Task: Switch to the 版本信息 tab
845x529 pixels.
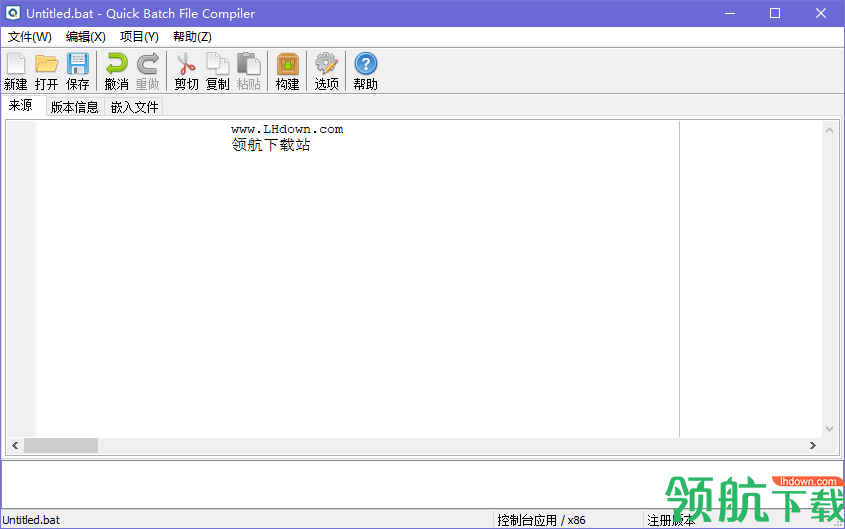Action: coord(74,107)
